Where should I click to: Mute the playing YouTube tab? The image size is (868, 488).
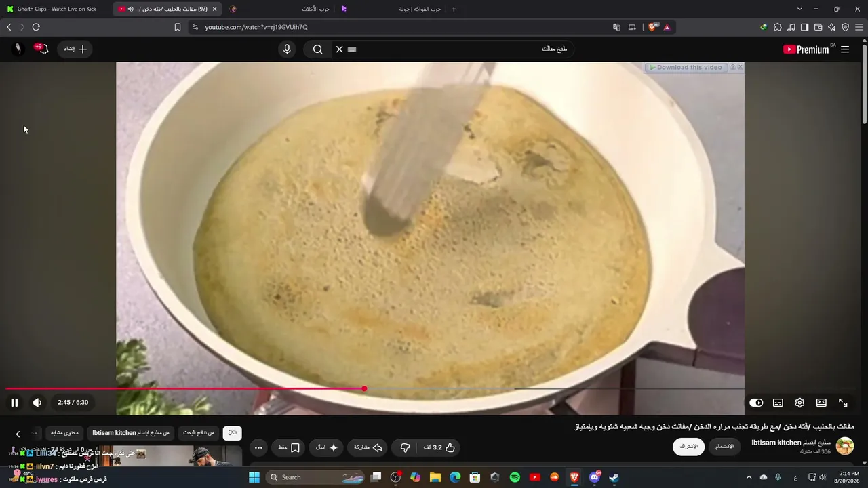[x=131, y=9]
